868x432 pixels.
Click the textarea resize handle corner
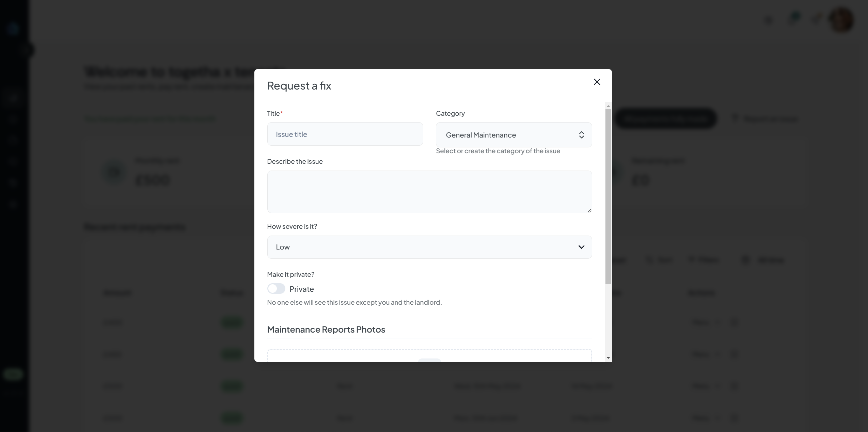coord(589,210)
